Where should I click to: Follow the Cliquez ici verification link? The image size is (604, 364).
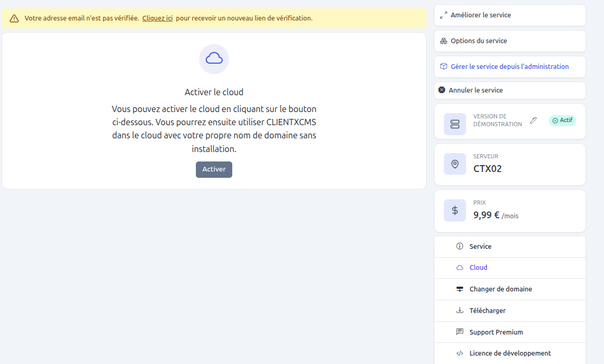157,18
